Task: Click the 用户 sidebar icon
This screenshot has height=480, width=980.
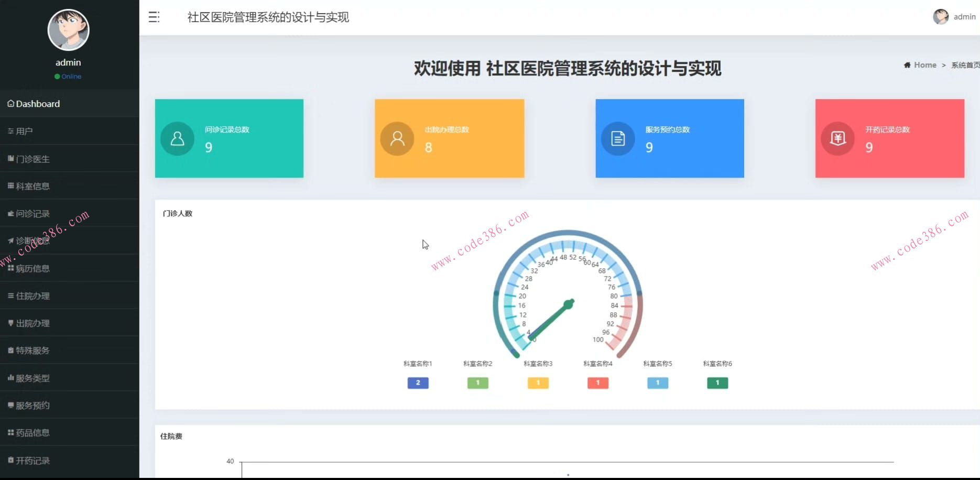Action: pos(10,130)
